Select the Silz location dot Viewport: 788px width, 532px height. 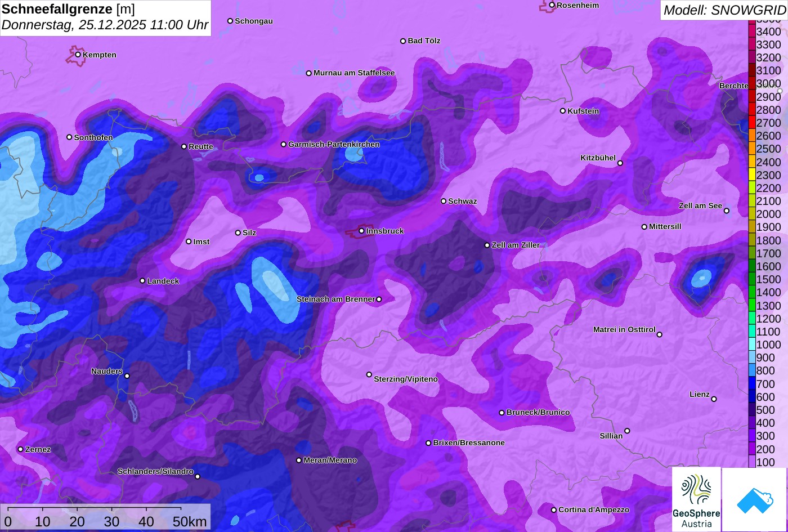[x=238, y=233]
